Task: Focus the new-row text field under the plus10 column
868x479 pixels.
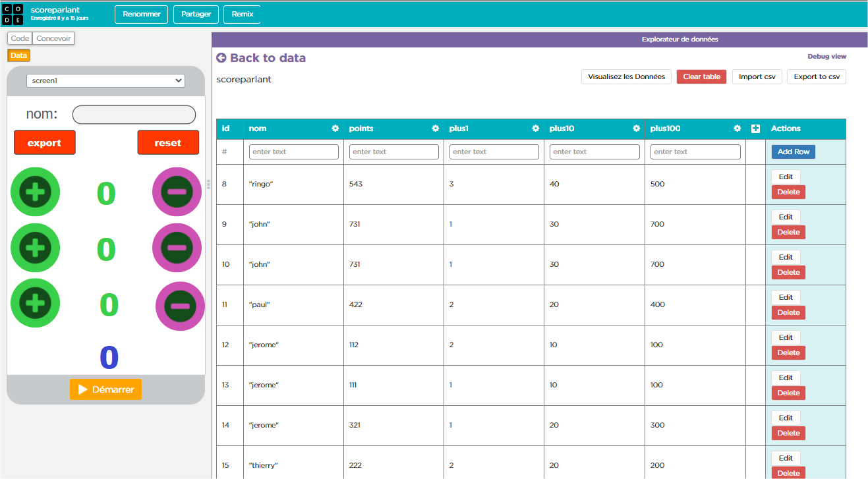Action: (x=594, y=152)
